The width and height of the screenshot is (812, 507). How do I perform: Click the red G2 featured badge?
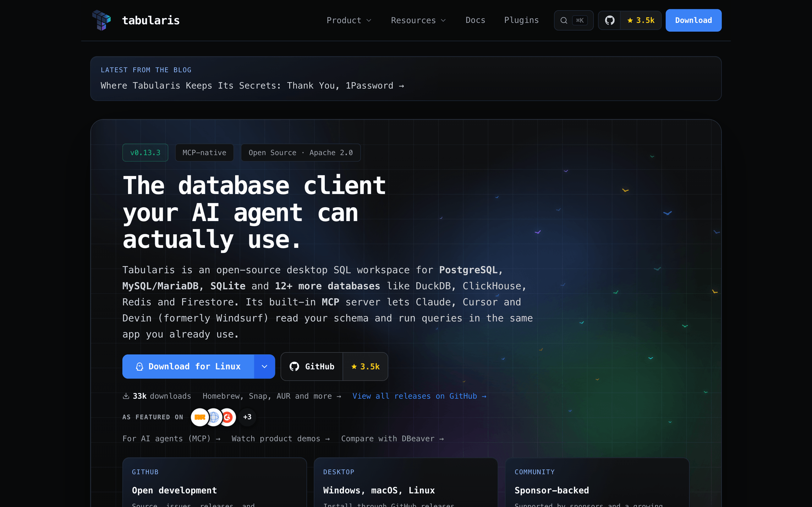pyautogui.click(x=228, y=417)
